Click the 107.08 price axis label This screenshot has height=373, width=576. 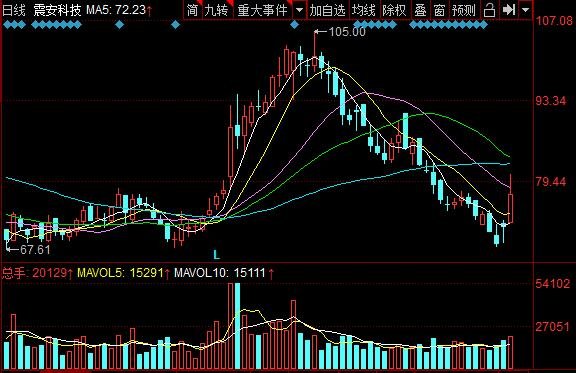coord(554,20)
